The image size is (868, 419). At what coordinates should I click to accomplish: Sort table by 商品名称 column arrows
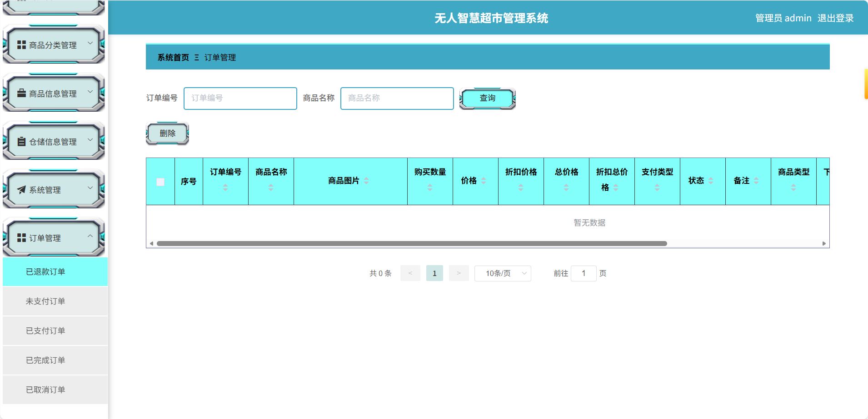(x=271, y=187)
